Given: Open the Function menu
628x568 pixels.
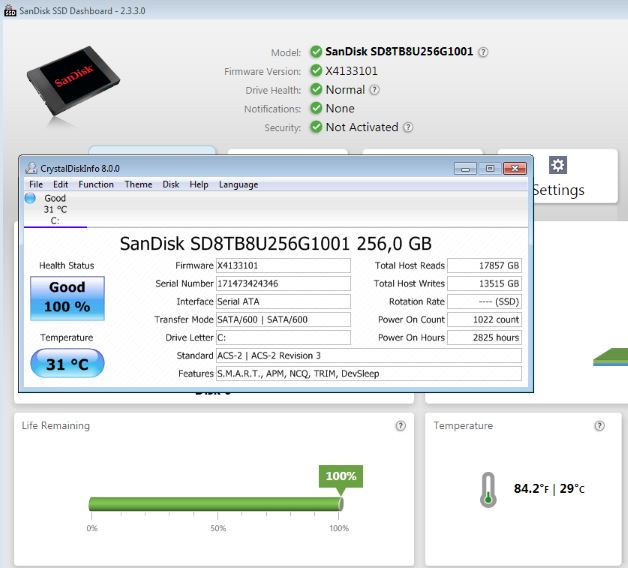Looking at the screenshot, I should pyautogui.click(x=96, y=184).
